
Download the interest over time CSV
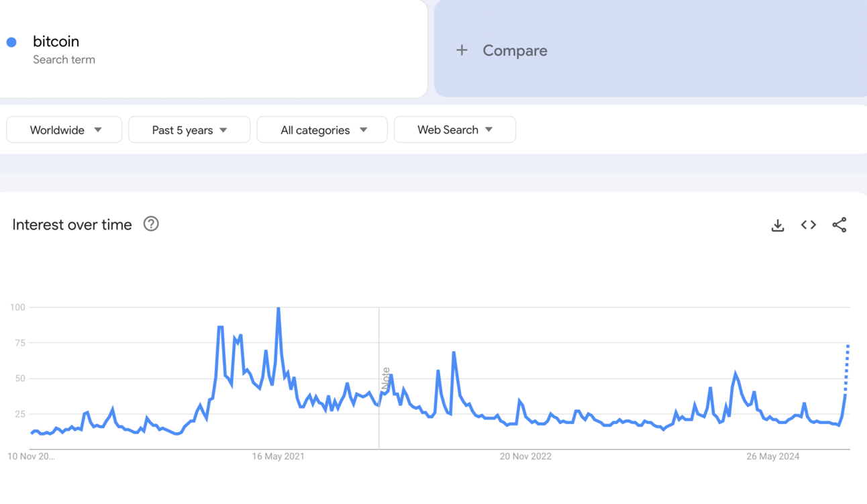tap(778, 225)
